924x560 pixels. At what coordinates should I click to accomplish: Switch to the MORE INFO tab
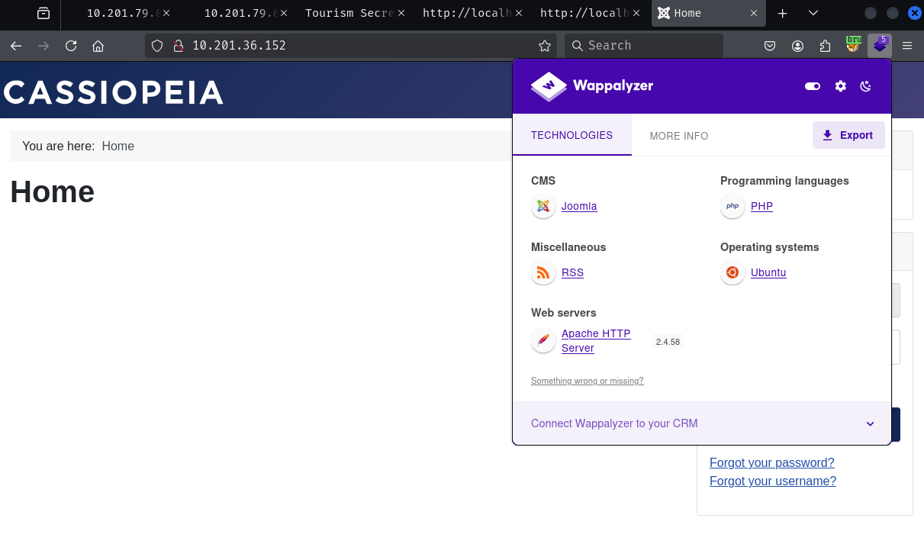tap(678, 136)
